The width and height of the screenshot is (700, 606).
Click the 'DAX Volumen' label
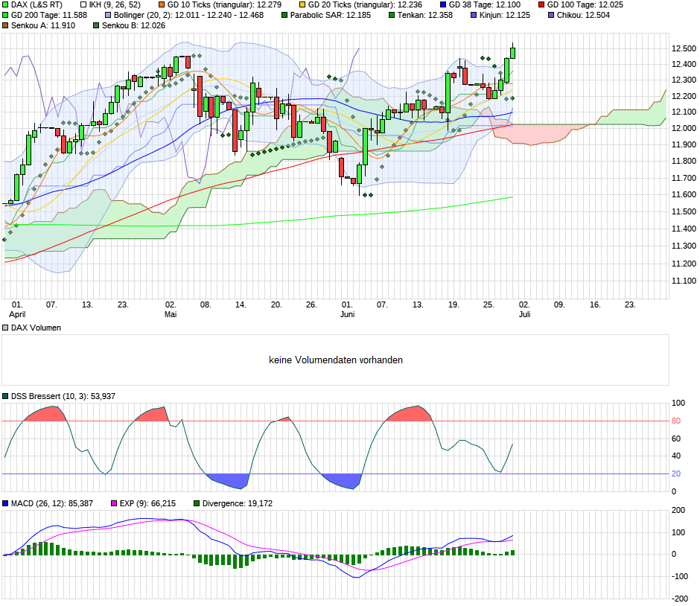[x=36, y=328]
